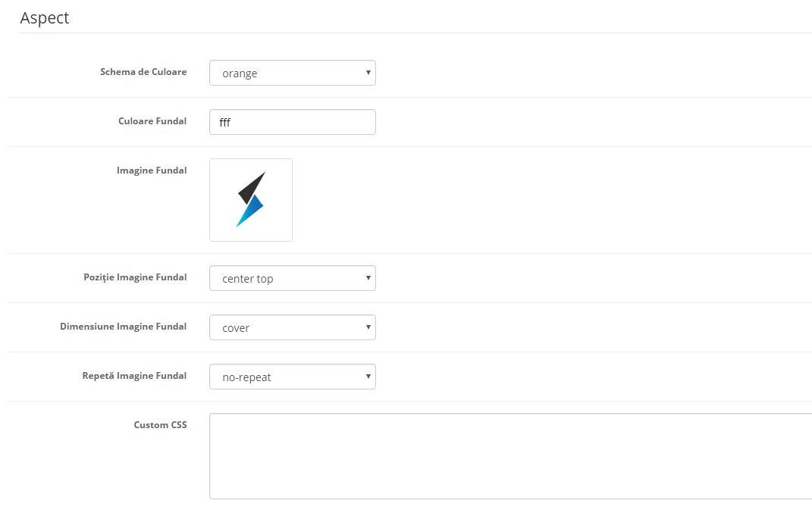Screen dimensions: 812x513
Task: Expand the Poziție Imagine Fundal dropdown
Action: (x=292, y=279)
